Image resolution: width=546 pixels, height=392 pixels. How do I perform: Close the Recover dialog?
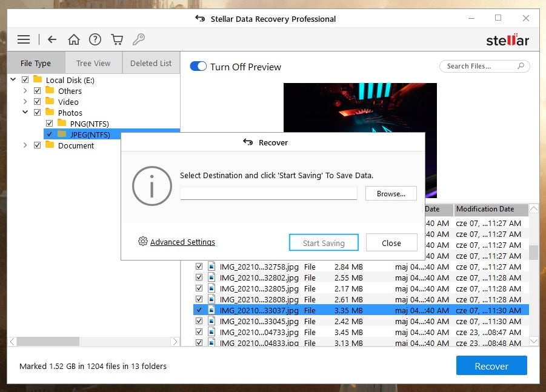point(391,242)
